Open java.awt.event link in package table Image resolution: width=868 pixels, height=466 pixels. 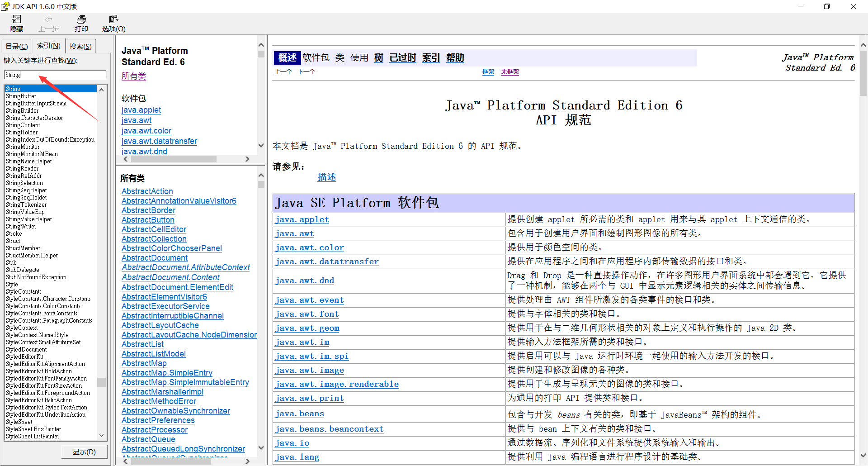tap(310, 300)
